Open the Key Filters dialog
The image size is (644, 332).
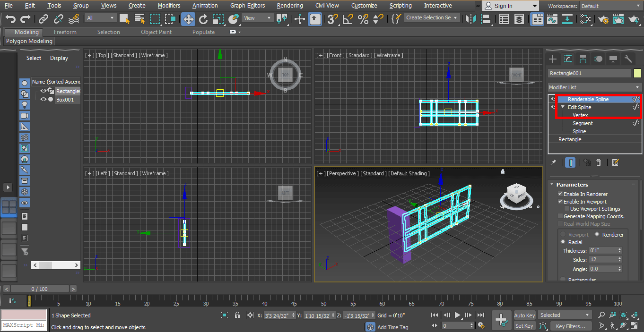571,325
